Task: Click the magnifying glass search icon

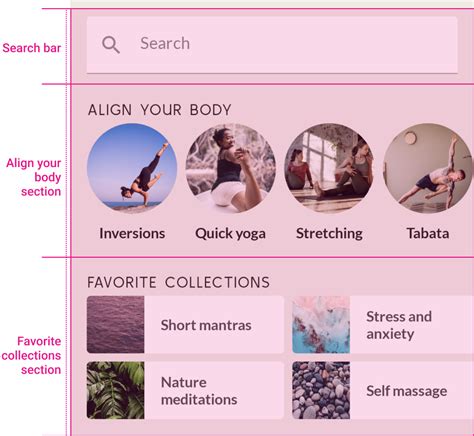Action: 111,45
